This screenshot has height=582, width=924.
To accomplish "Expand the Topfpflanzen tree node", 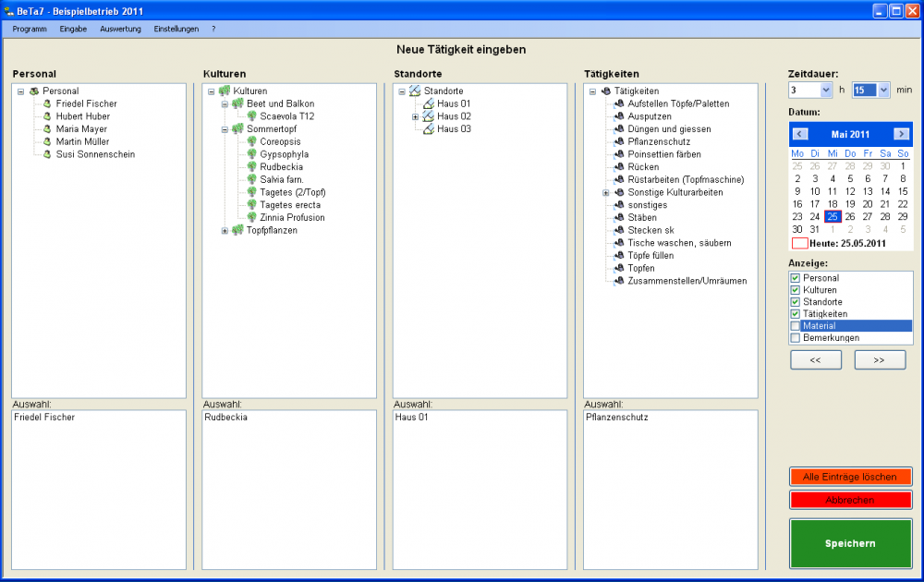I will click(225, 230).
